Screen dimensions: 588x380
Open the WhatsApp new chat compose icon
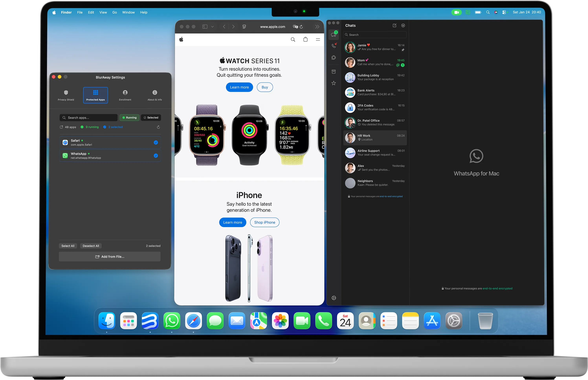(394, 25)
